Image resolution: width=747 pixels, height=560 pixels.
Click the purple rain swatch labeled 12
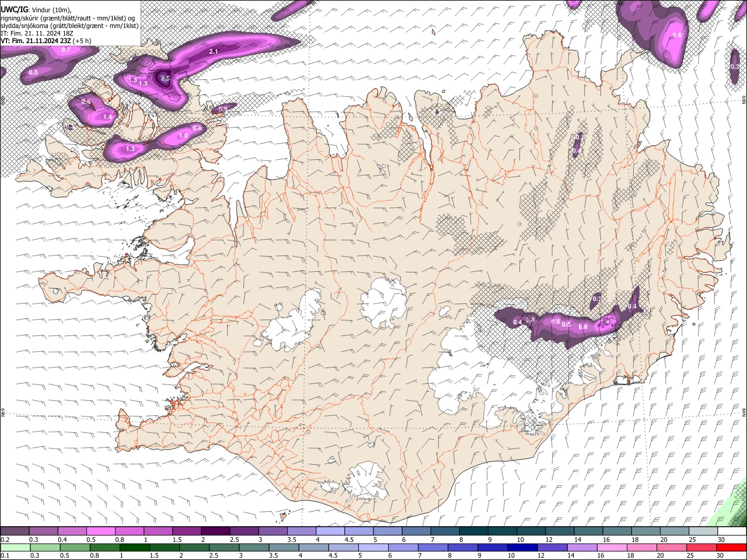point(551,547)
